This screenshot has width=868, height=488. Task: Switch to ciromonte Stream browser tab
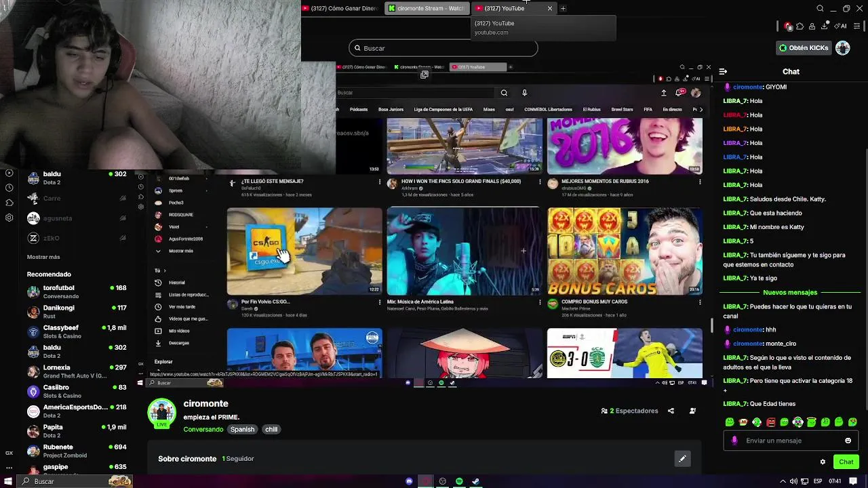[426, 8]
